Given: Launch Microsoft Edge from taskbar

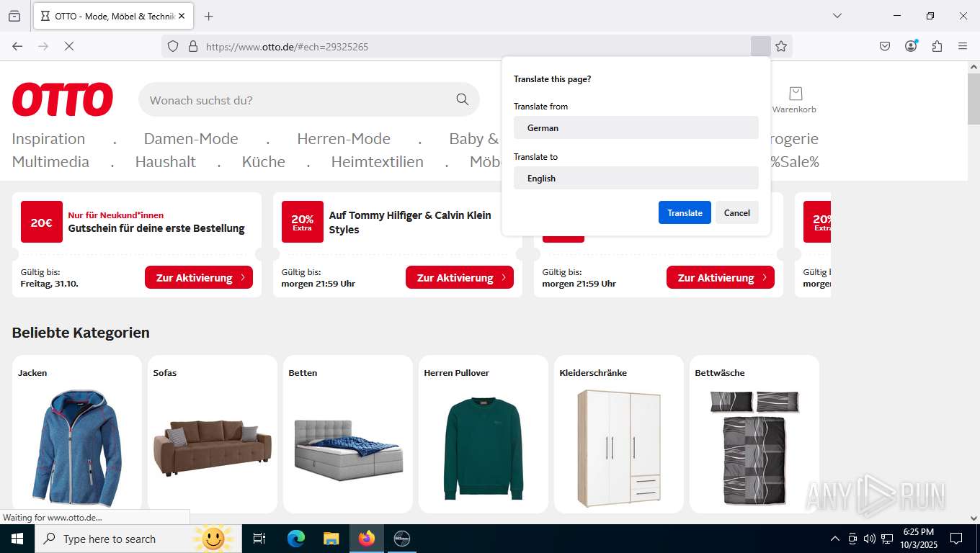Looking at the screenshot, I should point(296,539).
